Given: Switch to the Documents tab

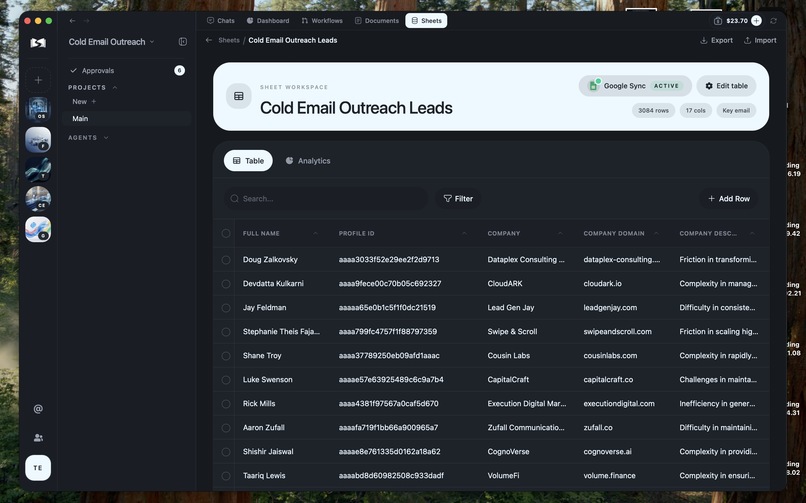Looking at the screenshot, I should pyautogui.click(x=377, y=21).
